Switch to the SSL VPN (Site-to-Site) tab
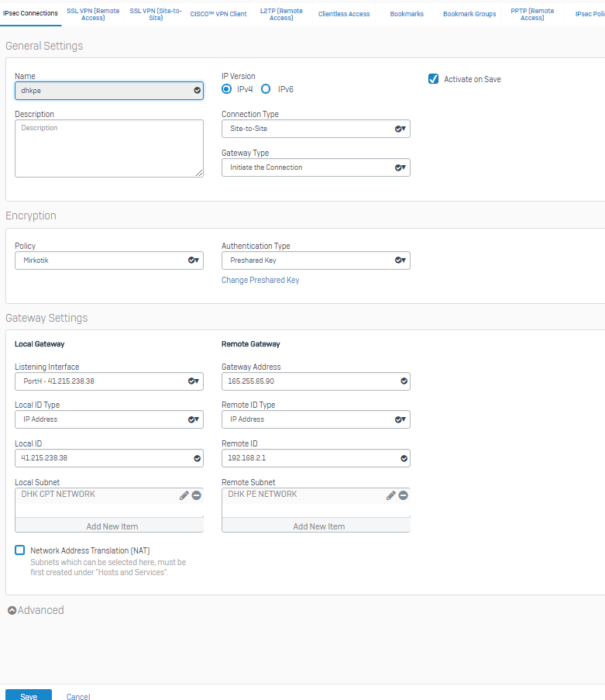Screen dimensions: 605x700 156,14
